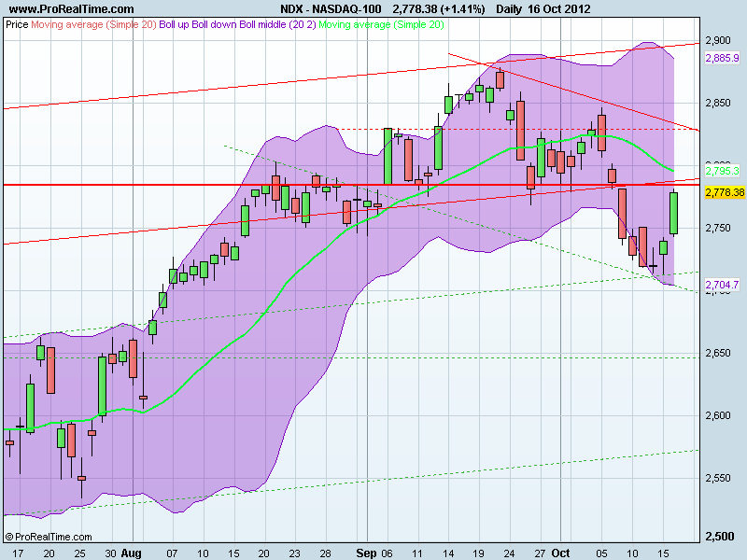Click the 2,500 price axis label
747x560 pixels.
(x=720, y=537)
